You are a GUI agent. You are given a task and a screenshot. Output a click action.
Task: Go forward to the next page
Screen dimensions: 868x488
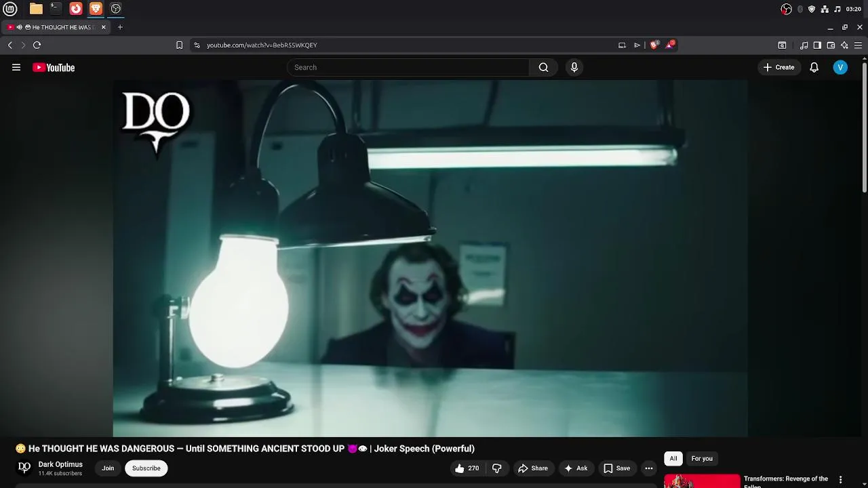point(23,45)
